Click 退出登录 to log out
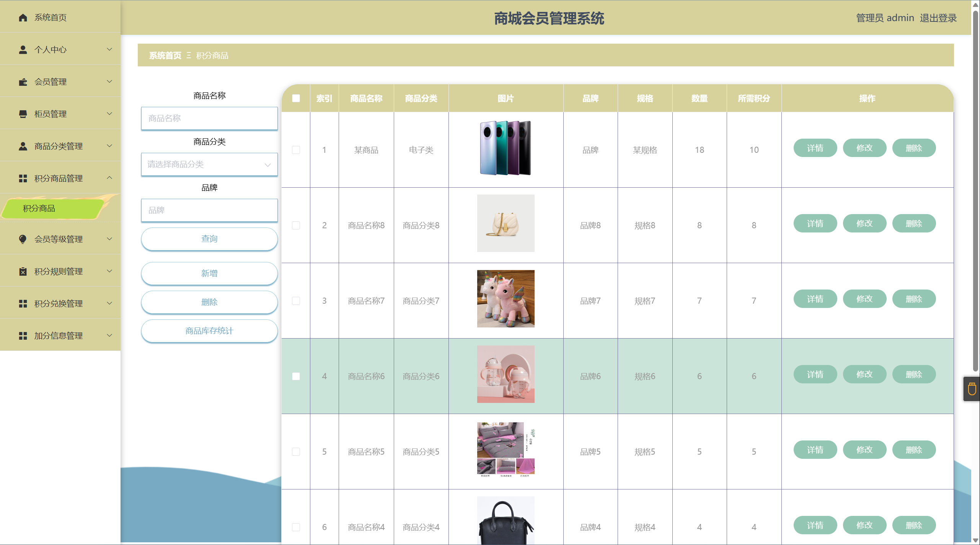This screenshot has height=545, width=980. (938, 18)
